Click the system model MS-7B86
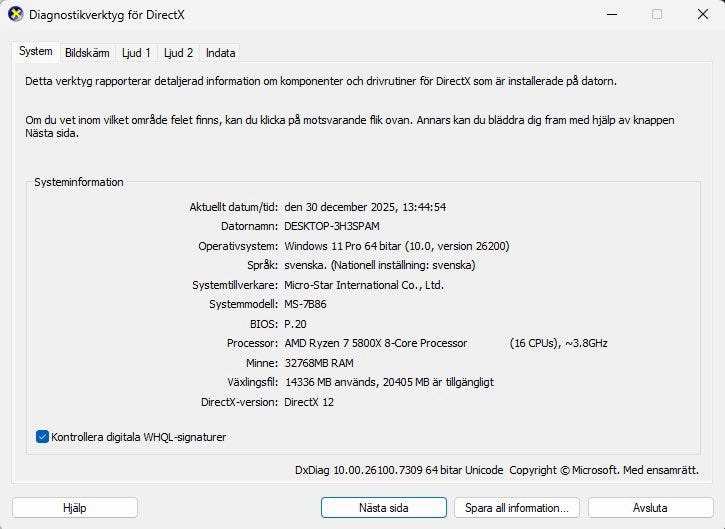 pyautogui.click(x=305, y=304)
